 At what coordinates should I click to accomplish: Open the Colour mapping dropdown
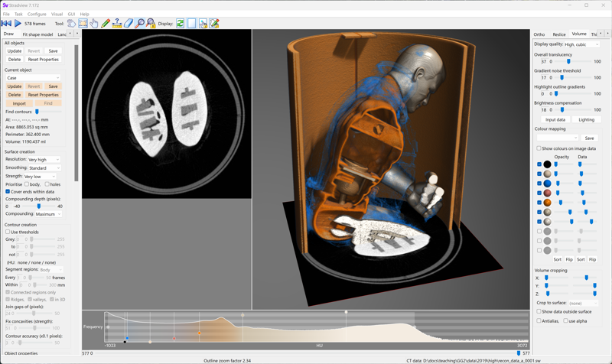[x=557, y=138]
